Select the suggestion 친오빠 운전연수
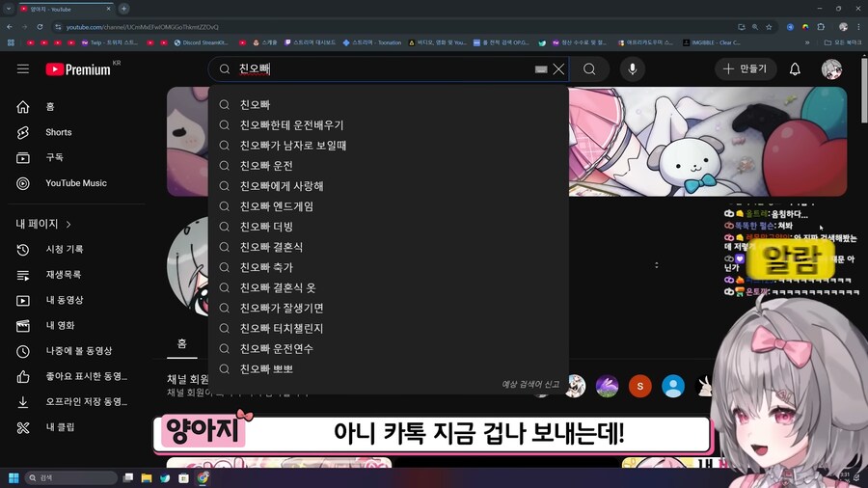This screenshot has height=488, width=868. (x=389, y=348)
